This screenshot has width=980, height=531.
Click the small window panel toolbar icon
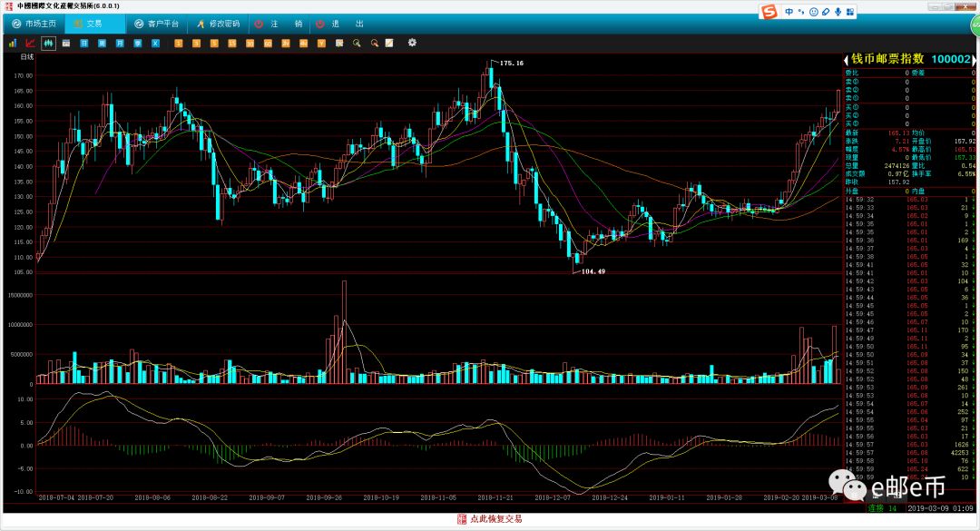[x=66, y=44]
